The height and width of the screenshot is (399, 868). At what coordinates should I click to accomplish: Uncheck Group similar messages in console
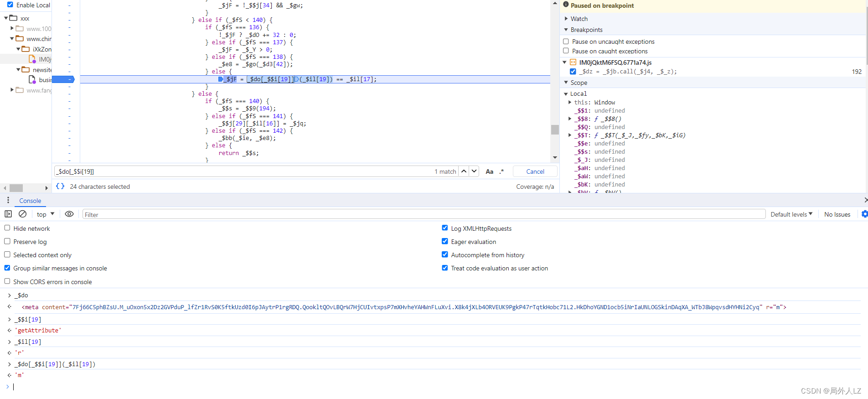[x=7, y=268]
